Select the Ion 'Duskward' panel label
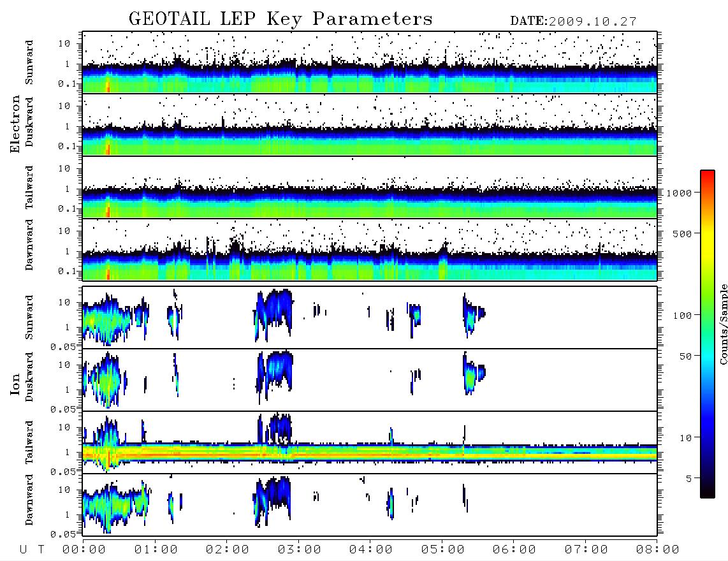The image size is (728, 561). click(29, 377)
